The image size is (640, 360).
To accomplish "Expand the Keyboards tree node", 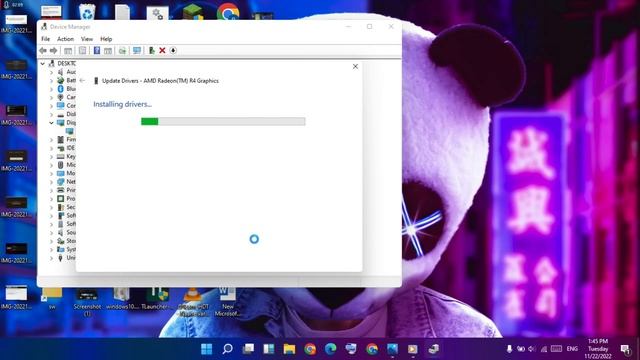I will 51,157.
